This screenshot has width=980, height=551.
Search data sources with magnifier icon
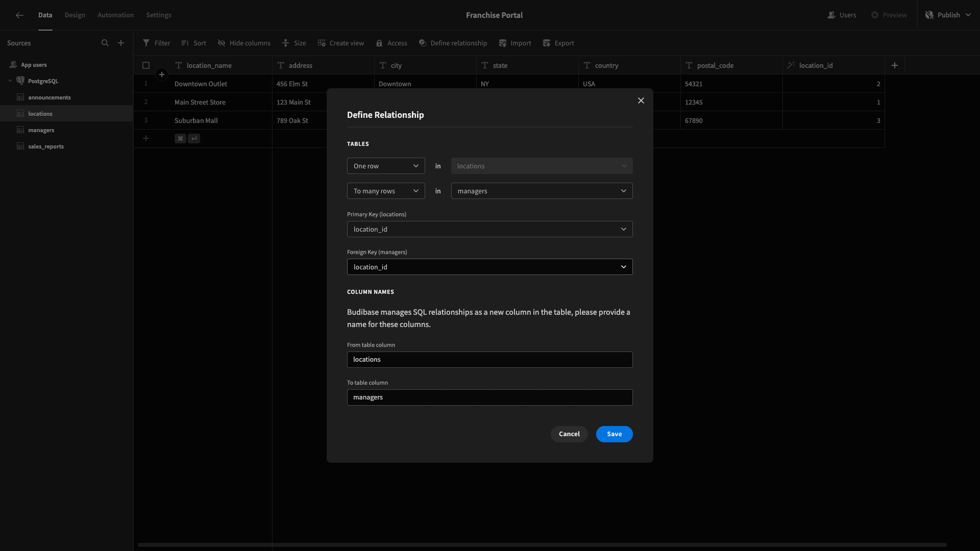[105, 43]
